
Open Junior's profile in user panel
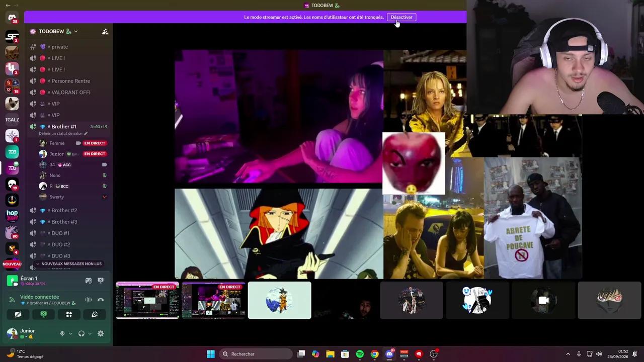click(30, 333)
